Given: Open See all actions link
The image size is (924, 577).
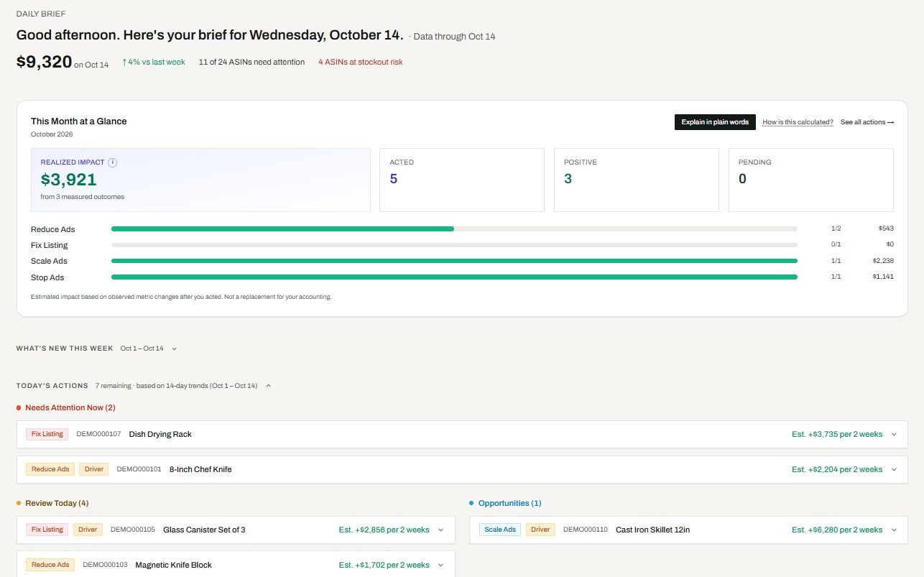Looking at the screenshot, I should click(x=867, y=122).
